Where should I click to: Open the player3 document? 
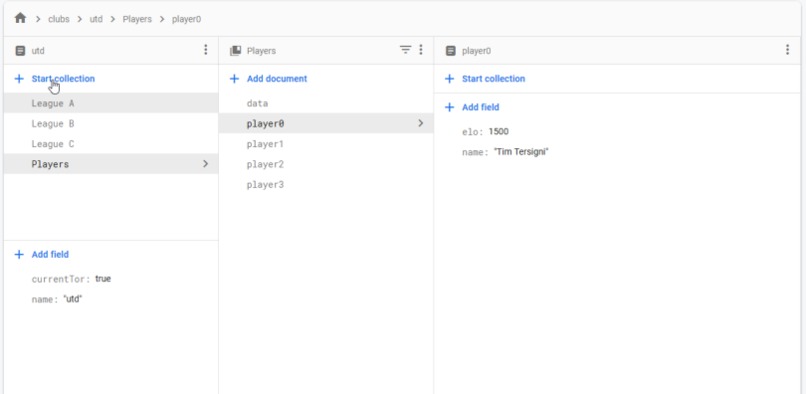[326, 185]
